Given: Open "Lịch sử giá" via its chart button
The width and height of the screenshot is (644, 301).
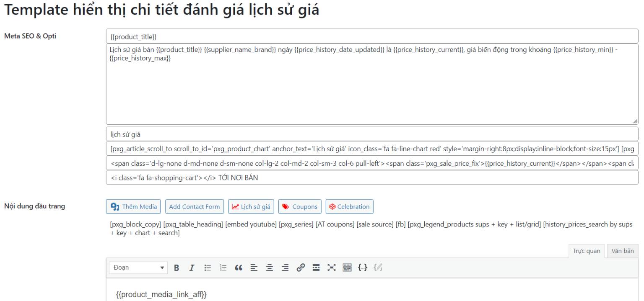Looking at the screenshot, I should [251, 206].
